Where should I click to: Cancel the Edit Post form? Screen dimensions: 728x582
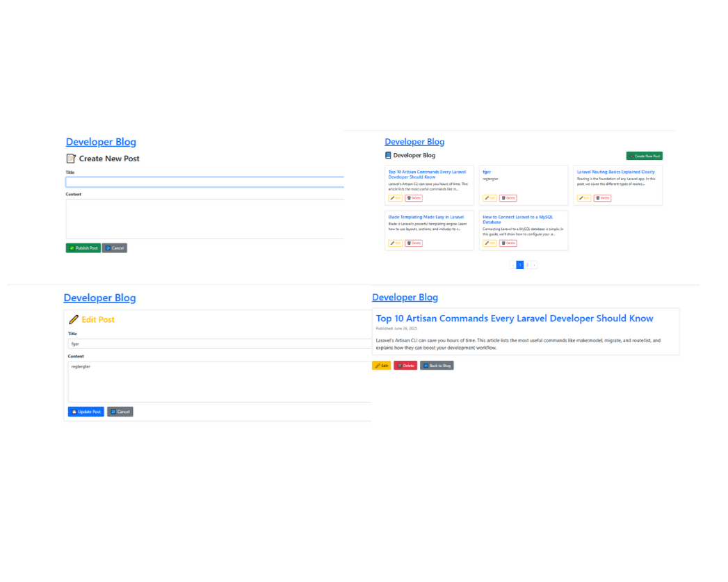120,412
